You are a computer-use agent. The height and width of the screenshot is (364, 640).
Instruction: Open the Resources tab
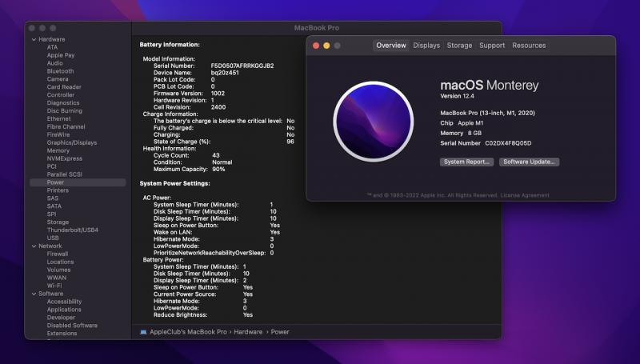click(529, 46)
